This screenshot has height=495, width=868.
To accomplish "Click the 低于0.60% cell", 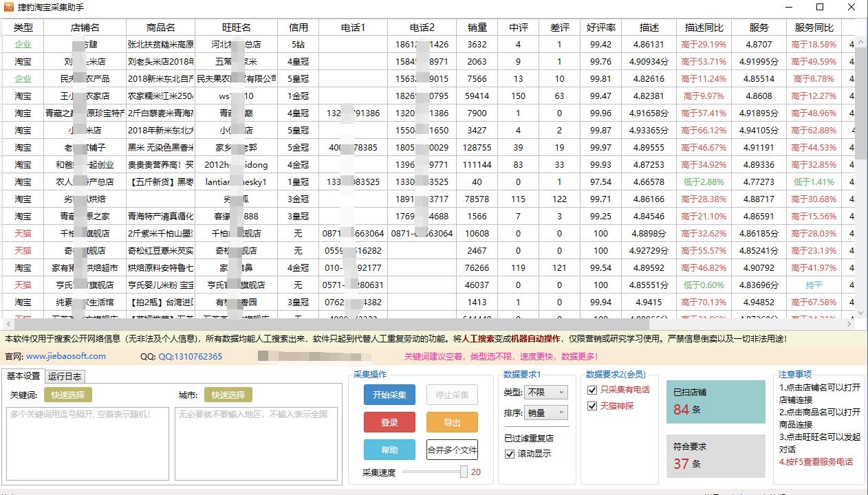I will click(x=704, y=285).
